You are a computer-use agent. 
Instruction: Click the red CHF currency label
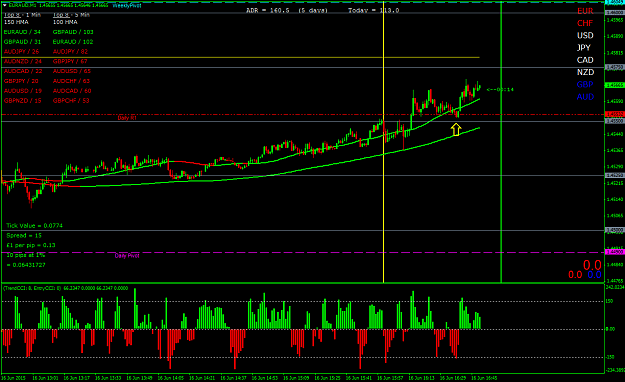[585, 23]
